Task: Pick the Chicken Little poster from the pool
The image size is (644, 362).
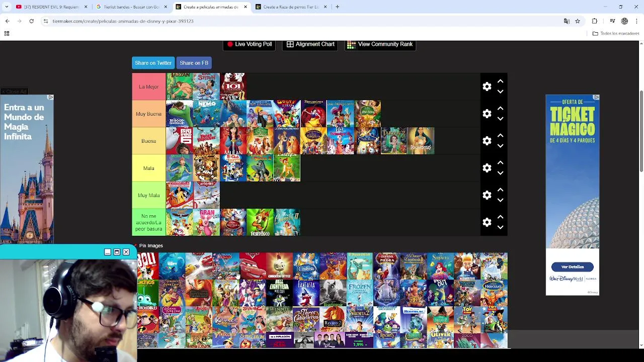Action: coord(279,266)
